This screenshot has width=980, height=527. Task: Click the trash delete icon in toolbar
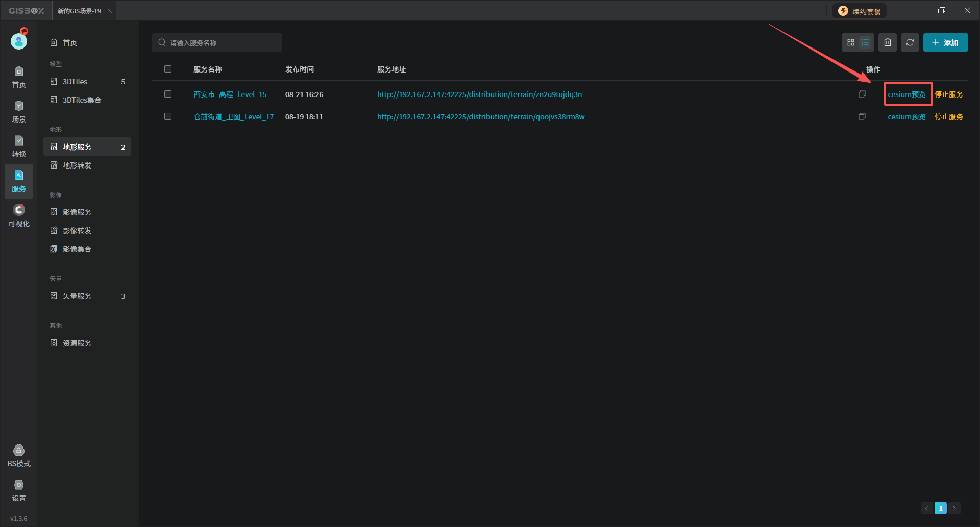pos(888,42)
